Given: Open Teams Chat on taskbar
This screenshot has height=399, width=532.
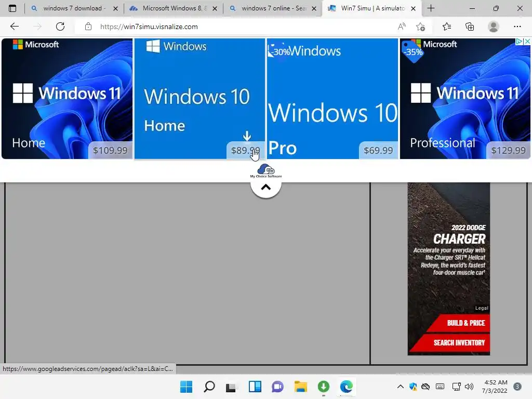Looking at the screenshot, I should (277, 387).
